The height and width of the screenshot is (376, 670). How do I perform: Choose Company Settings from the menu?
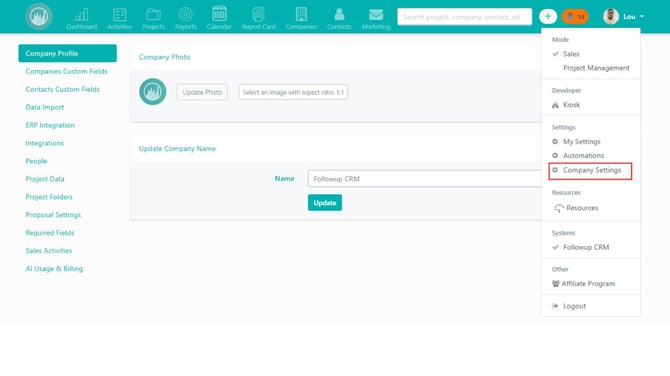pyautogui.click(x=591, y=170)
